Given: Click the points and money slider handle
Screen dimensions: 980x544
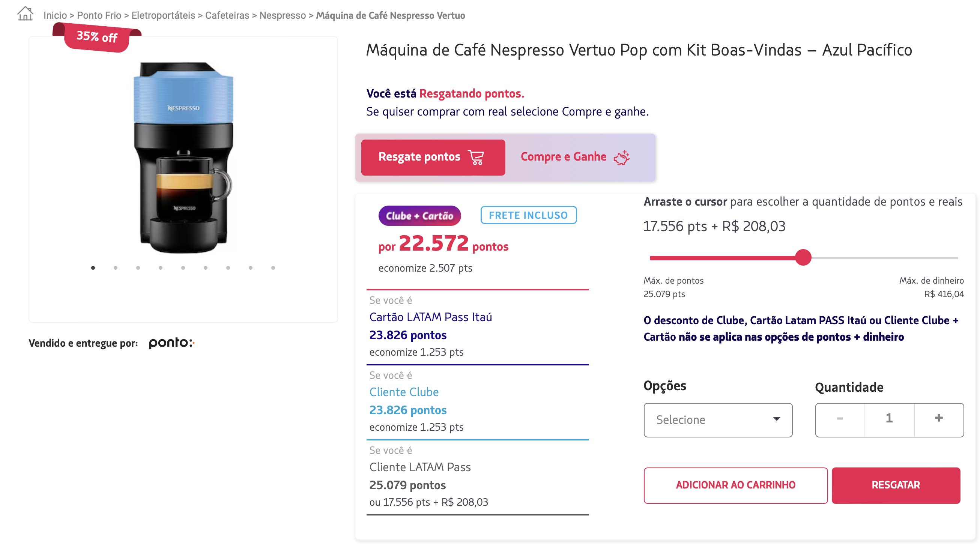Looking at the screenshot, I should [x=803, y=257].
